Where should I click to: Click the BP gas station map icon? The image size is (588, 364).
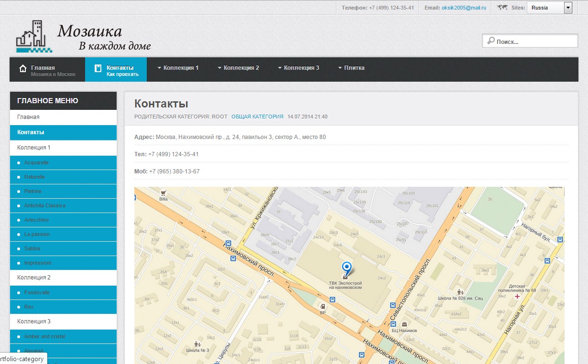[323, 307]
